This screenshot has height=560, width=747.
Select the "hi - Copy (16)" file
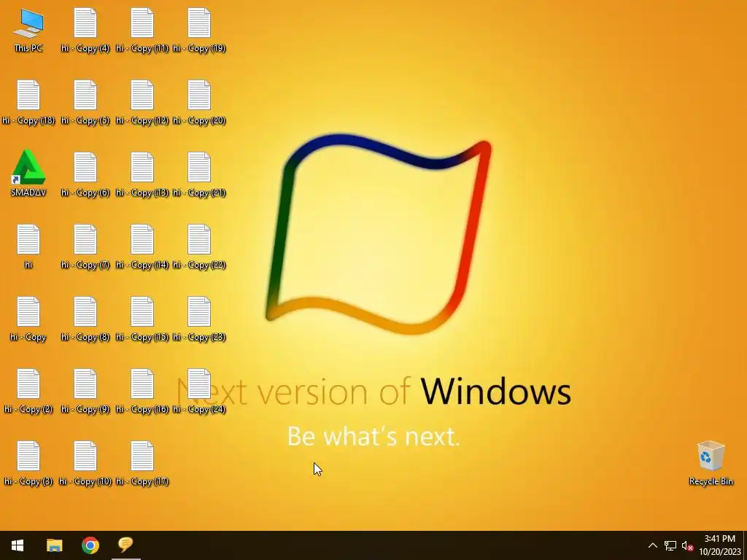pos(142,392)
